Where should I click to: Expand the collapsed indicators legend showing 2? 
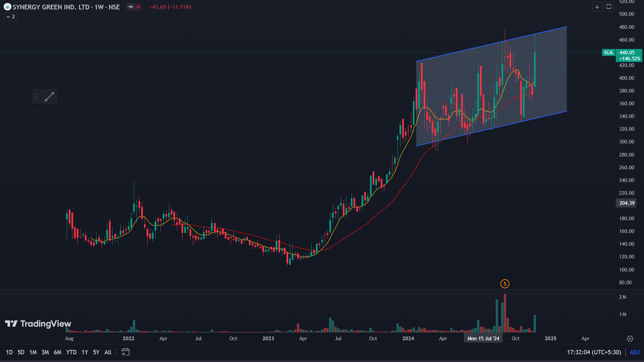(x=10, y=17)
